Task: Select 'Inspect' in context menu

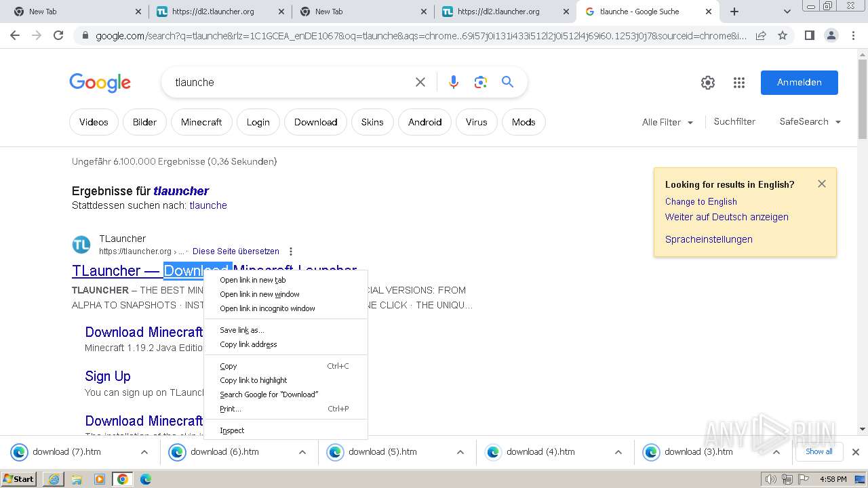Action: pyautogui.click(x=285, y=430)
